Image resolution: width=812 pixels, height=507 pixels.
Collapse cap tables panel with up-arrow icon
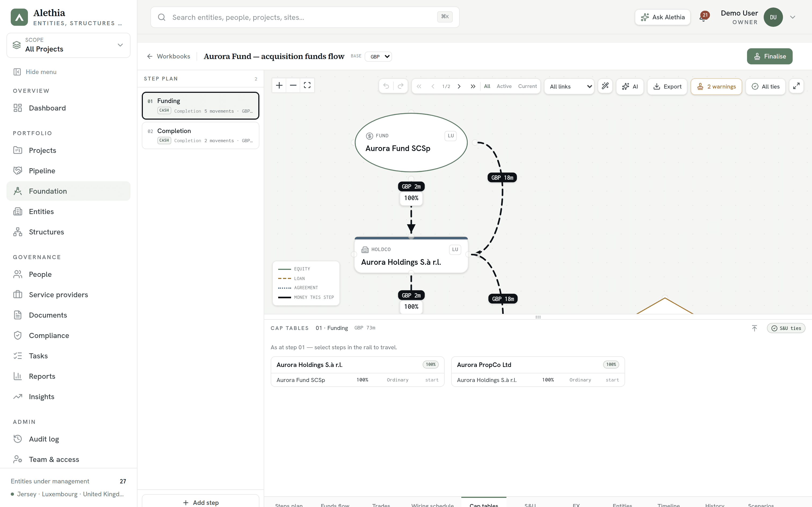[754, 328]
